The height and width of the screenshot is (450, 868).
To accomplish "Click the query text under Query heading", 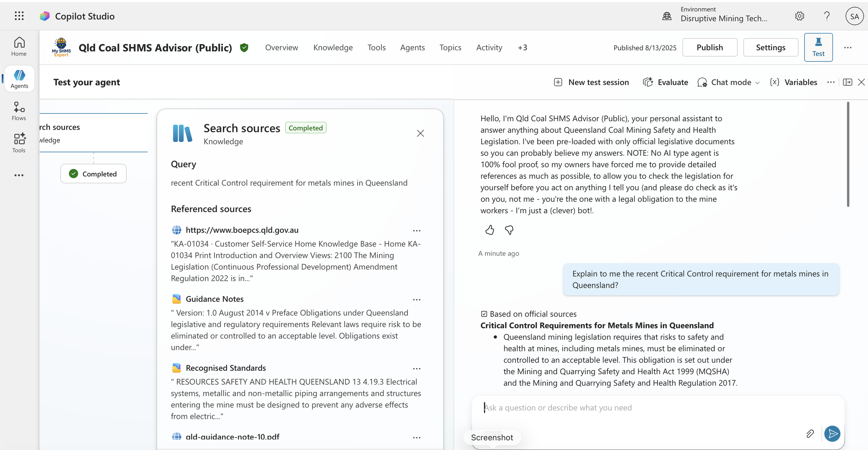I will [289, 183].
